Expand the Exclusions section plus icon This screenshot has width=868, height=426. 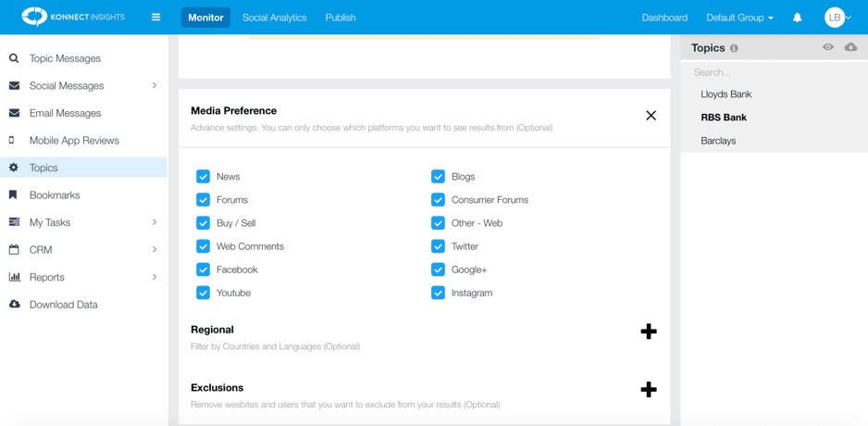pos(649,390)
